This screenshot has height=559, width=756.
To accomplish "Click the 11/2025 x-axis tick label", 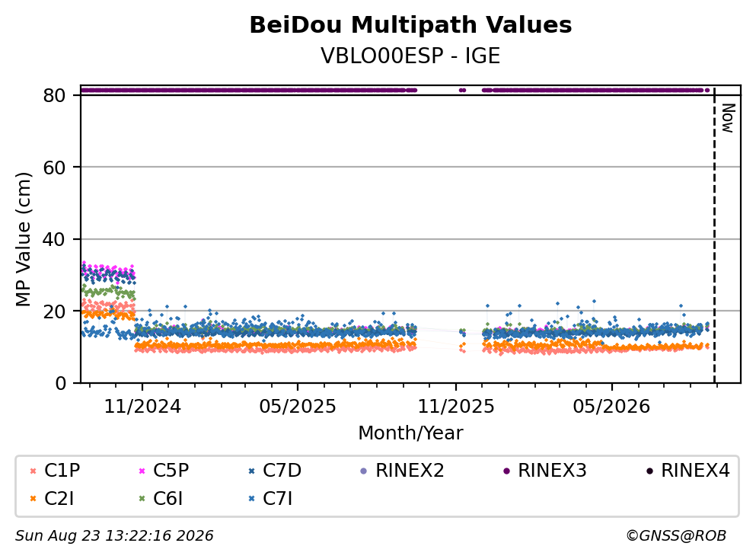I will [x=455, y=407].
